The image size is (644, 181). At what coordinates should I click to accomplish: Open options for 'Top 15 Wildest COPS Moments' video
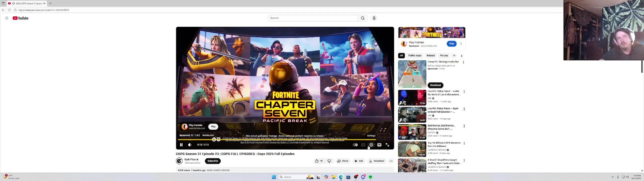point(464,143)
